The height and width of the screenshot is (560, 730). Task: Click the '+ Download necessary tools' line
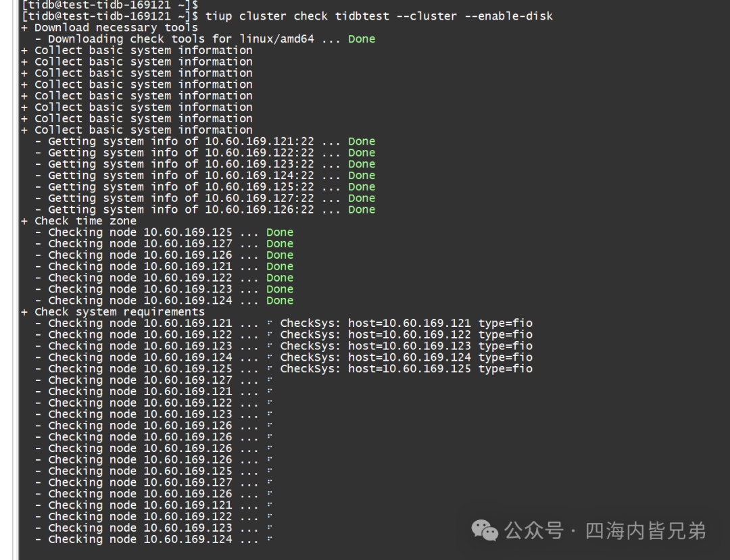109,28
